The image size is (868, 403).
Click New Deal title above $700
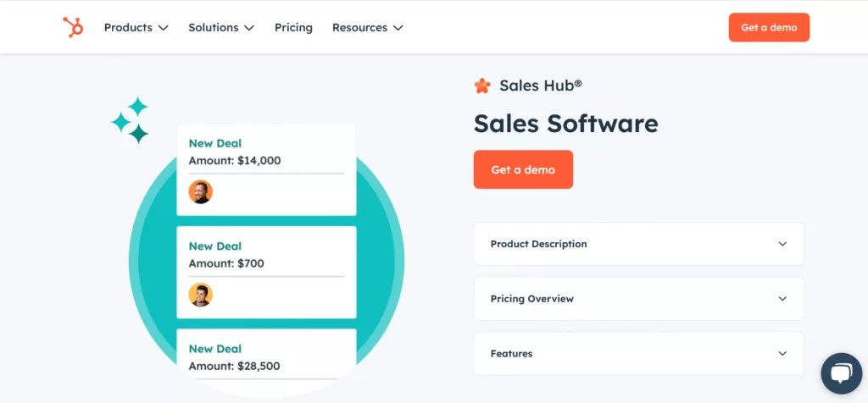pos(215,246)
